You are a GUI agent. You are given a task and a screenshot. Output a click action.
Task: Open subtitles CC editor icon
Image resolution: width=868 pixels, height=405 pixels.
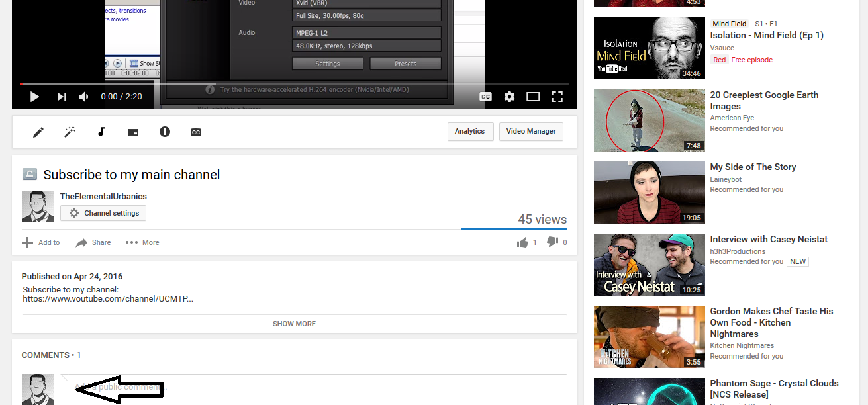(196, 132)
